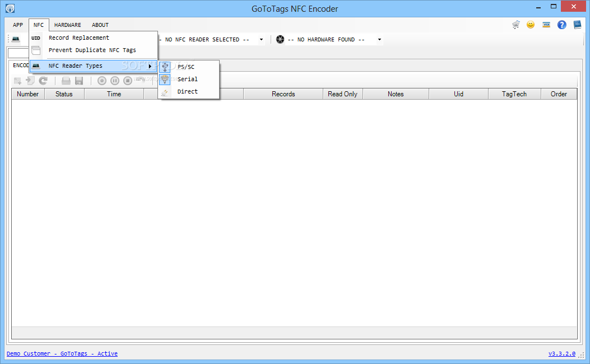
Task: Click the add row grid icon
Action: [x=17, y=81]
